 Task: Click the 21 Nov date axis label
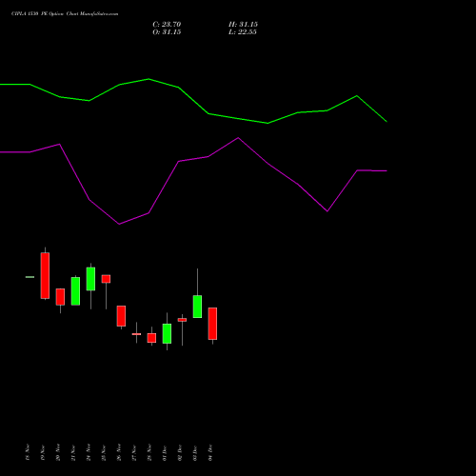click(x=73, y=452)
